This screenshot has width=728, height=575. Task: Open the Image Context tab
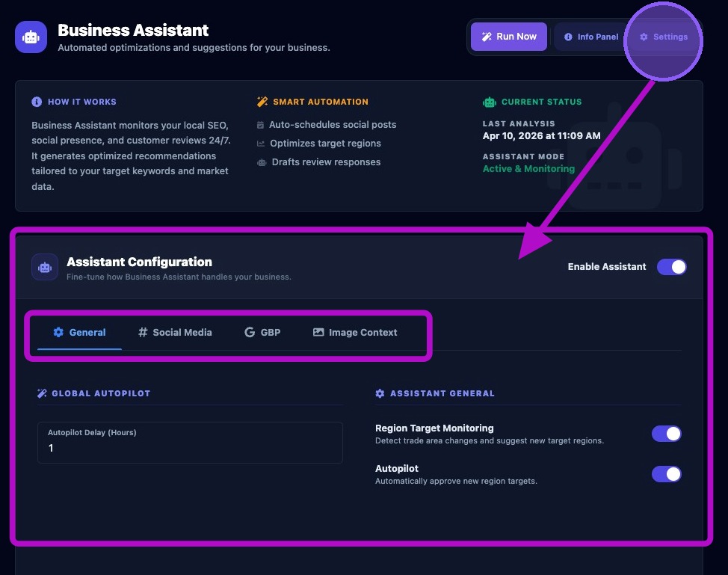(x=355, y=333)
